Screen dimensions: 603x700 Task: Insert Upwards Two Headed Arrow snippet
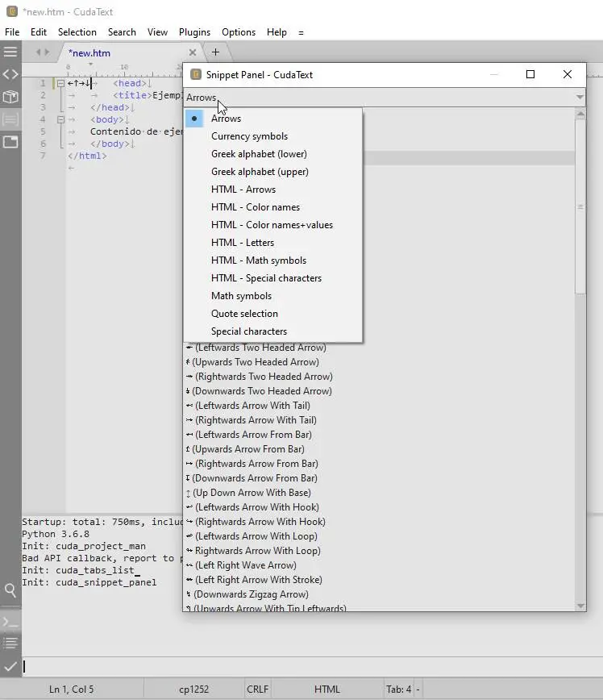[380, 362]
